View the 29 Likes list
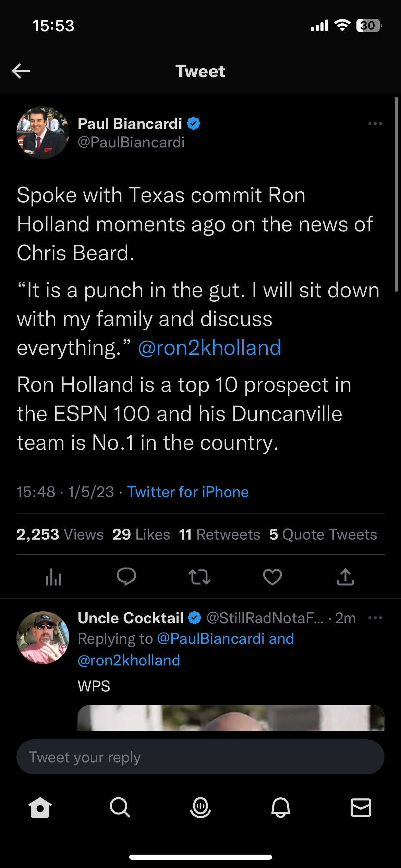Image resolution: width=401 pixels, height=868 pixels. click(141, 534)
